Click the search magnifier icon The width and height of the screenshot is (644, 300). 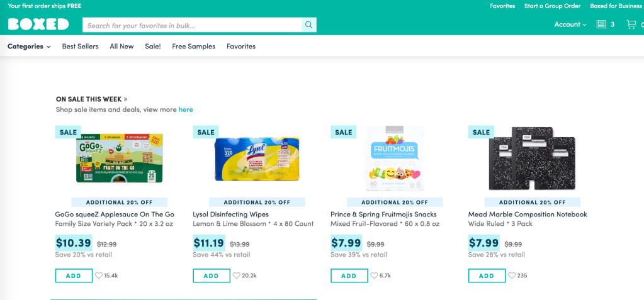click(308, 25)
